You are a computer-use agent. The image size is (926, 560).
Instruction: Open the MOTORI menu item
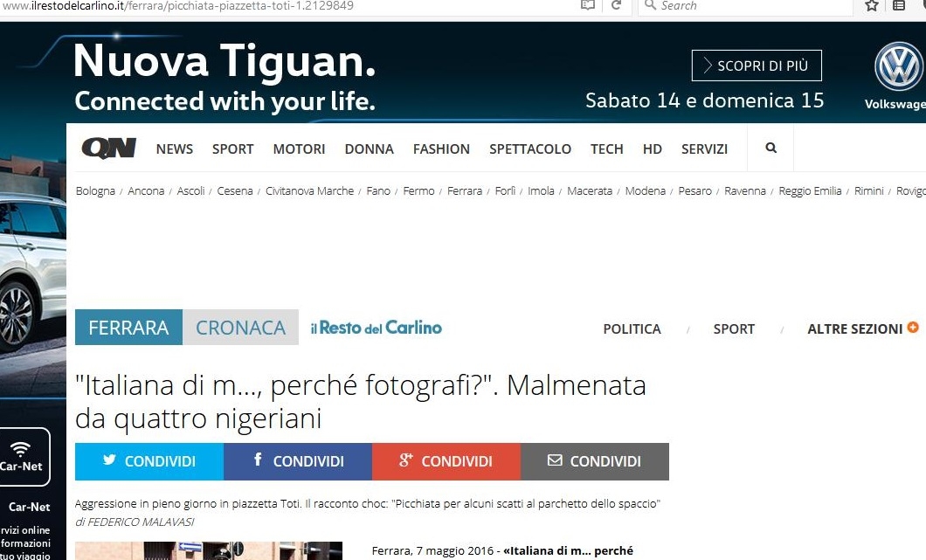pos(299,149)
